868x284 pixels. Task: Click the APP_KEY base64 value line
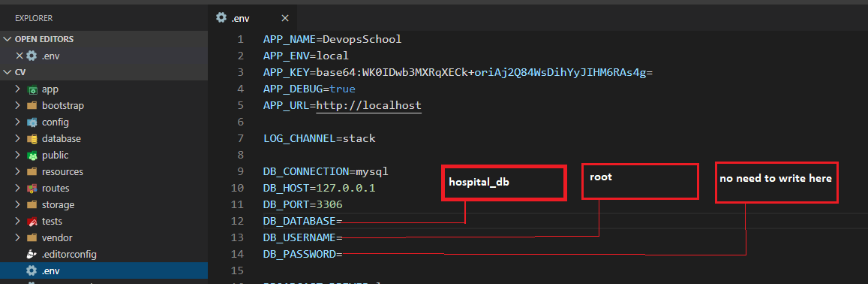tap(458, 73)
